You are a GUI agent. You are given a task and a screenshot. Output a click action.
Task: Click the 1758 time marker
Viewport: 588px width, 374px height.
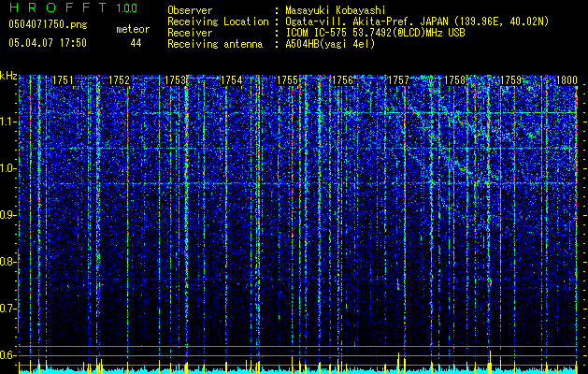click(x=454, y=80)
